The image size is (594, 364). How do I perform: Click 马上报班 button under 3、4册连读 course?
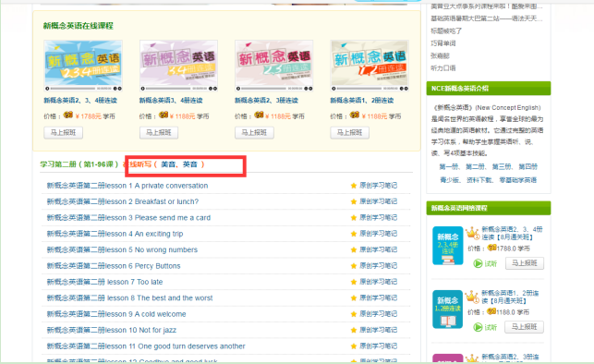pyautogui.click(x=159, y=132)
